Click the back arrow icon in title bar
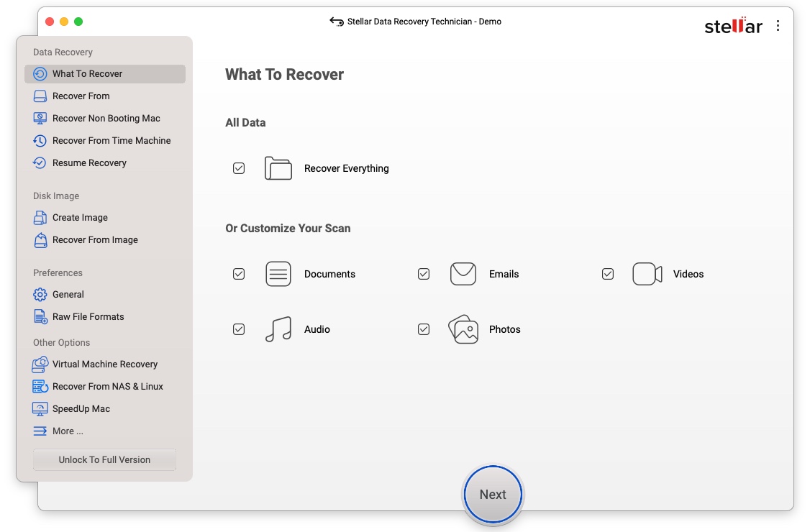 click(336, 22)
